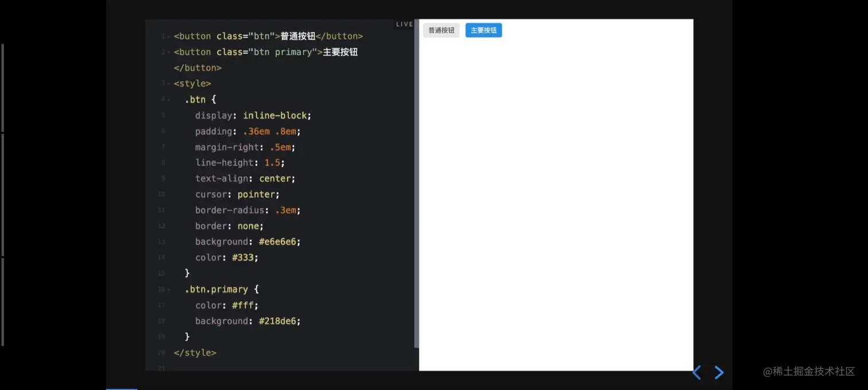The image size is (868, 390).
Task: Click the cursor: pointer declaration
Action: pos(237,194)
